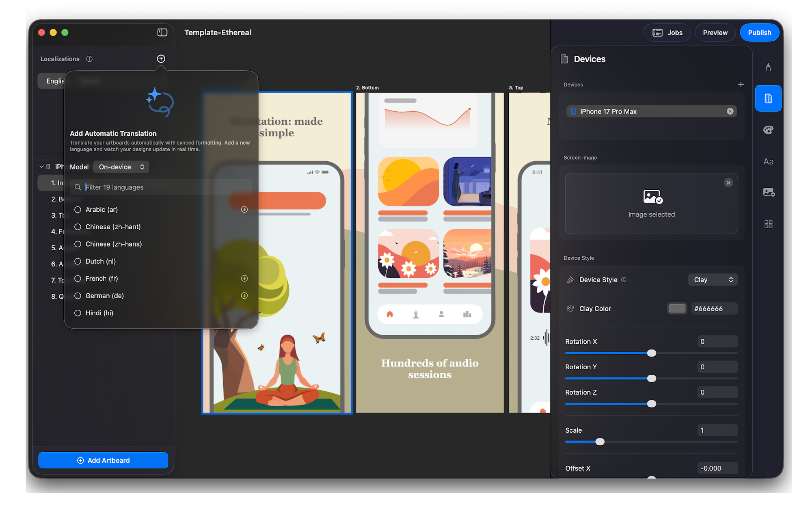Click the Clay Color swatch
The width and height of the screenshot is (812, 516).
pyautogui.click(x=677, y=309)
